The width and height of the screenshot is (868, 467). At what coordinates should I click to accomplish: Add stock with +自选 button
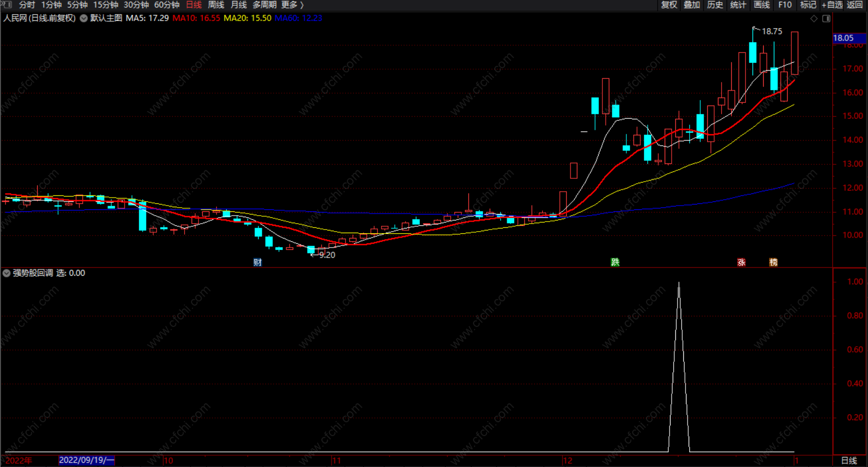tap(832, 5)
